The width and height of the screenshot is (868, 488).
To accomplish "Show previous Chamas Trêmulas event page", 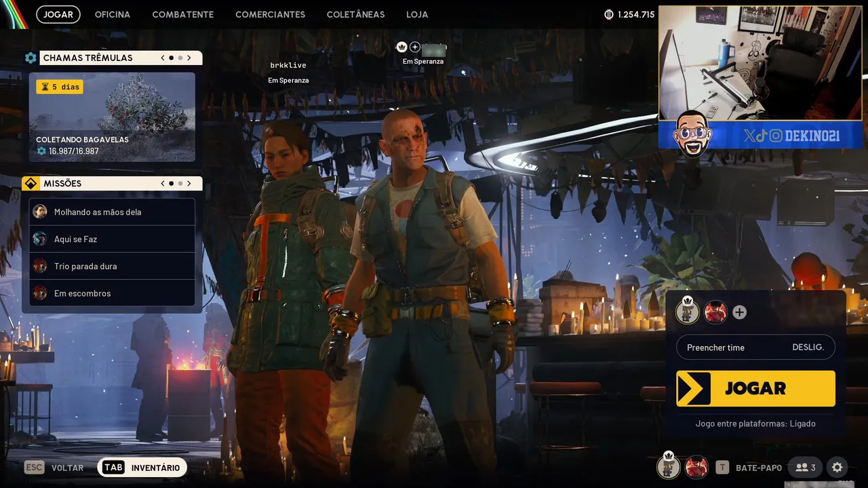I will tap(163, 58).
